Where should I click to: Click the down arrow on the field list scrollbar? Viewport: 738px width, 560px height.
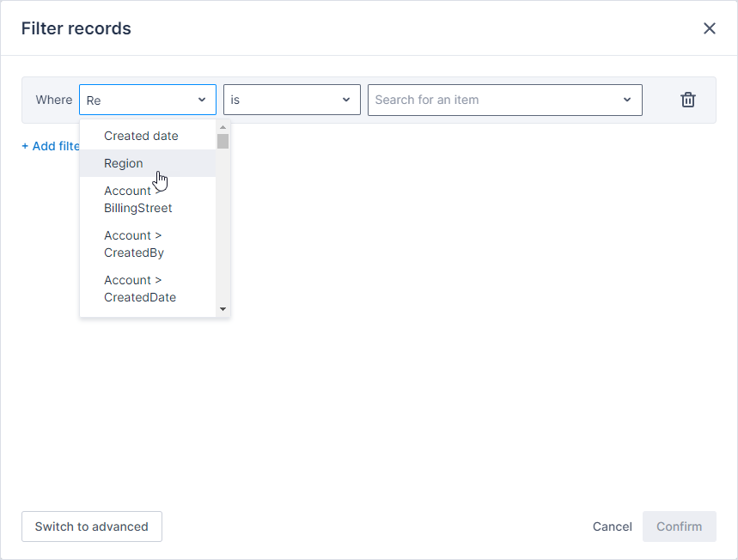(222, 307)
